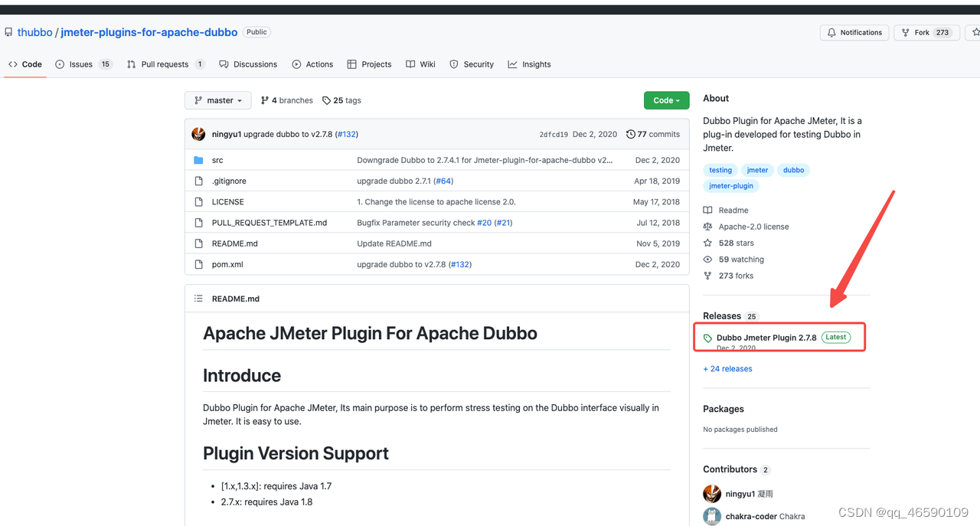Expand the green Code dropdown button
The image size is (980, 526).
pyautogui.click(x=666, y=100)
